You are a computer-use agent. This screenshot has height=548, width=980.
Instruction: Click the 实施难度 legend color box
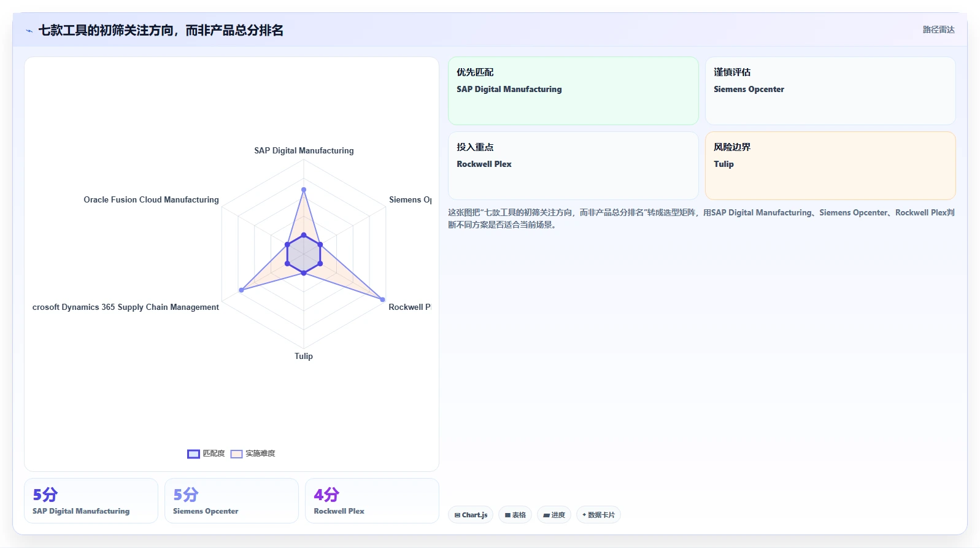pyautogui.click(x=237, y=453)
